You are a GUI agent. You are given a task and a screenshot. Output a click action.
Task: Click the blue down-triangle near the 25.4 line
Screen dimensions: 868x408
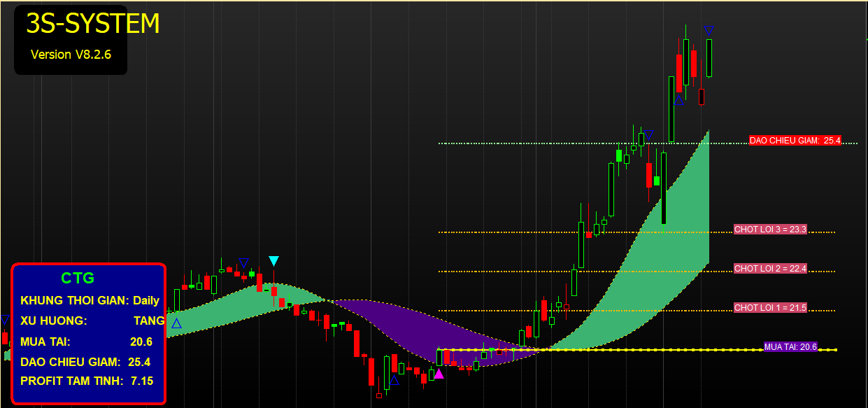point(649,134)
